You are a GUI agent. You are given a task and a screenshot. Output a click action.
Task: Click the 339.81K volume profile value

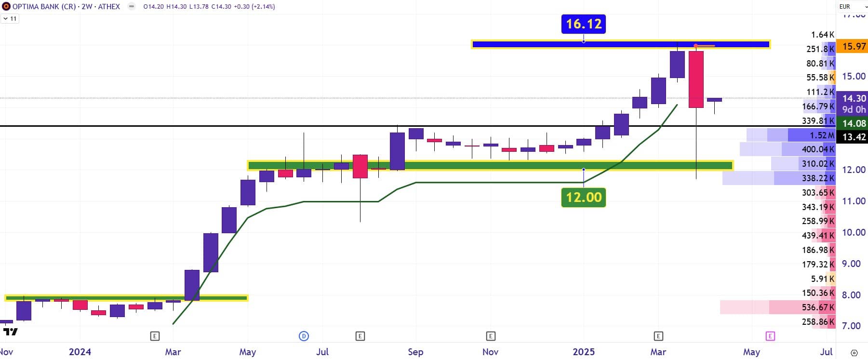pos(818,121)
